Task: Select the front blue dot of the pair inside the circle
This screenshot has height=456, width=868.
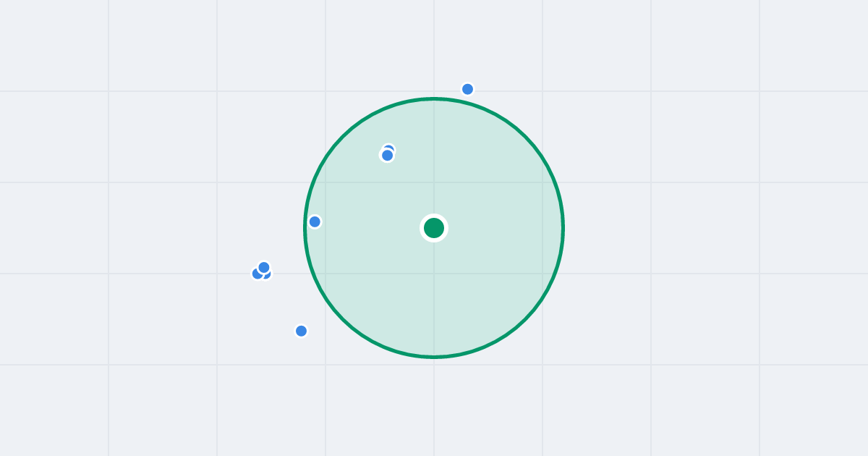Action: click(387, 155)
